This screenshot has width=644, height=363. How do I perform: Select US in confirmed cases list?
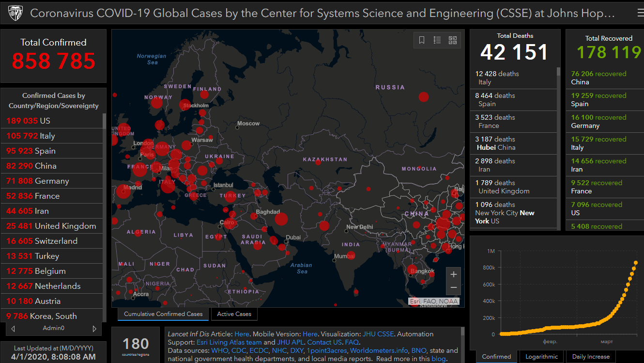(45, 121)
